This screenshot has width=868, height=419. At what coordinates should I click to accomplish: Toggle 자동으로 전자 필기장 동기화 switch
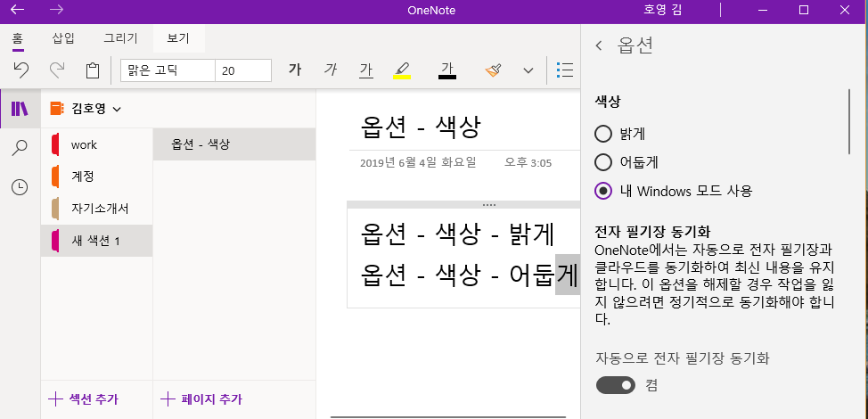[x=616, y=385]
